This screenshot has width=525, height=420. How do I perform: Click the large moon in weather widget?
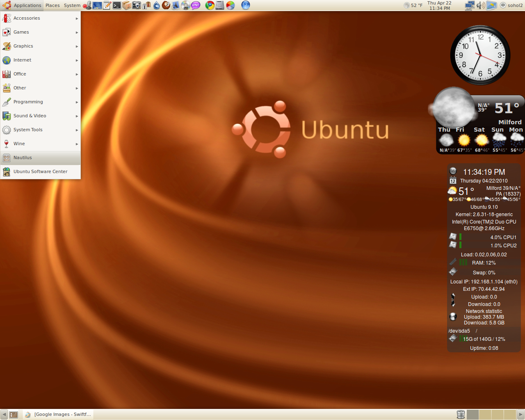(453, 107)
